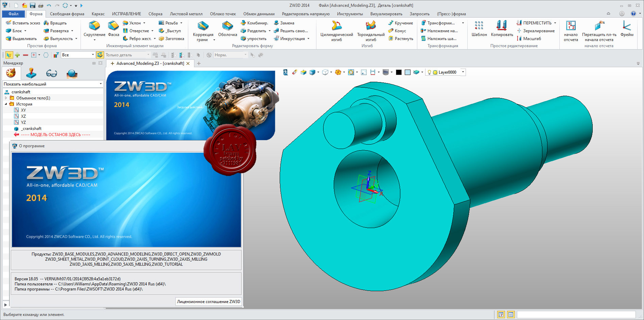Click the Оболочка shell tool
Screen dimensions: 644x320
(228, 29)
